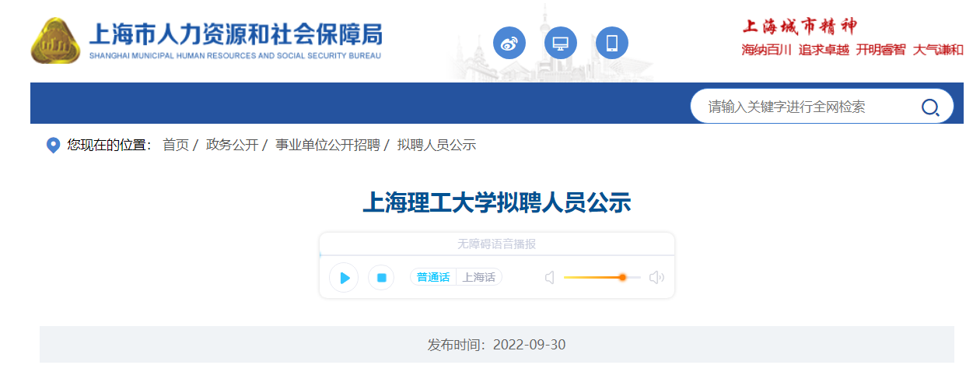Click 拟聘人员公示 breadcrumb link

tap(436, 146)
